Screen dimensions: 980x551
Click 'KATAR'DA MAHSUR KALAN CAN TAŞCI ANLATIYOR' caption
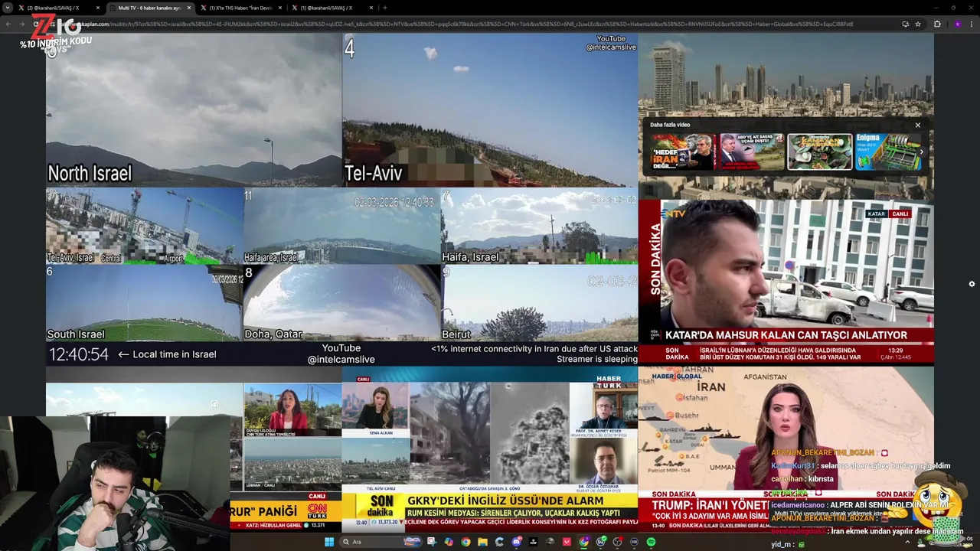click(786, 335)
